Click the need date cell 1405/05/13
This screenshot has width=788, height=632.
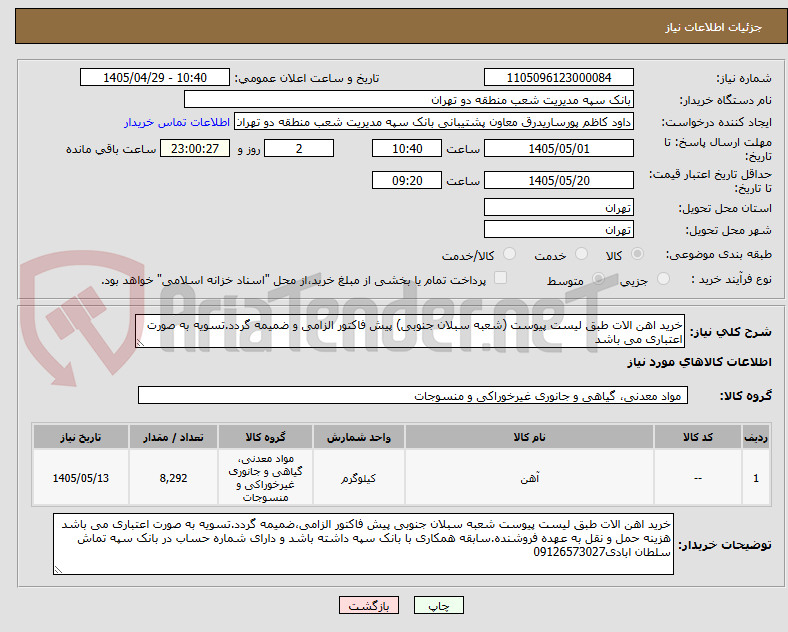[80, 478]
